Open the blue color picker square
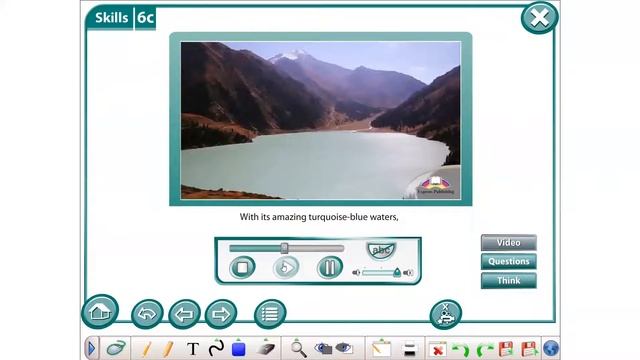The image size is (640, 360). pyautogui.click(x=238, y=349)
